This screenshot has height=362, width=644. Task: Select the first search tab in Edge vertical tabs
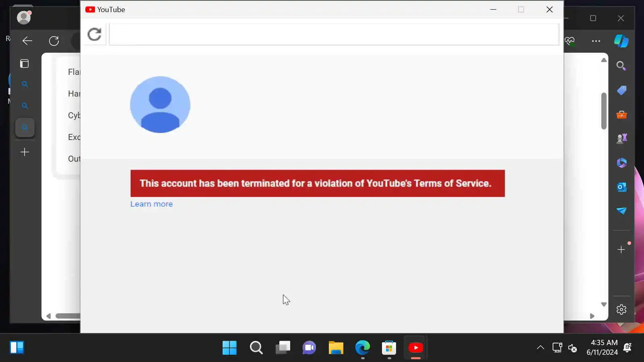coord(25,84)
